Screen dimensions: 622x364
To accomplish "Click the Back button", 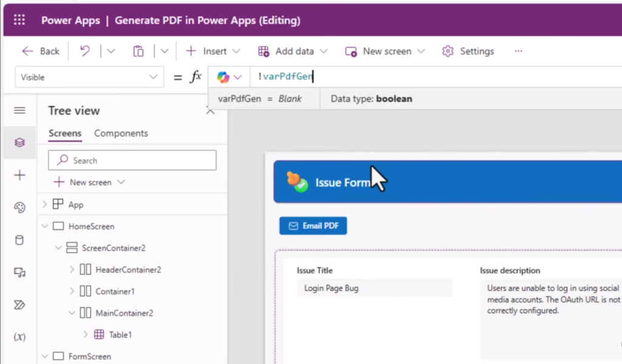I will [x=41, y=51].
